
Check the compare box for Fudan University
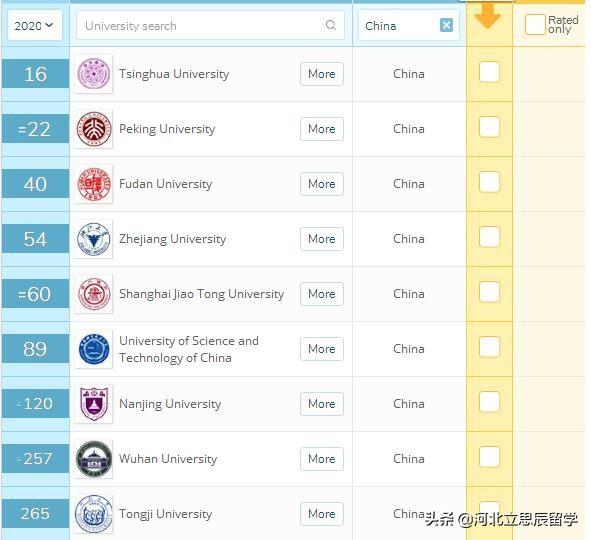point(489,182)
